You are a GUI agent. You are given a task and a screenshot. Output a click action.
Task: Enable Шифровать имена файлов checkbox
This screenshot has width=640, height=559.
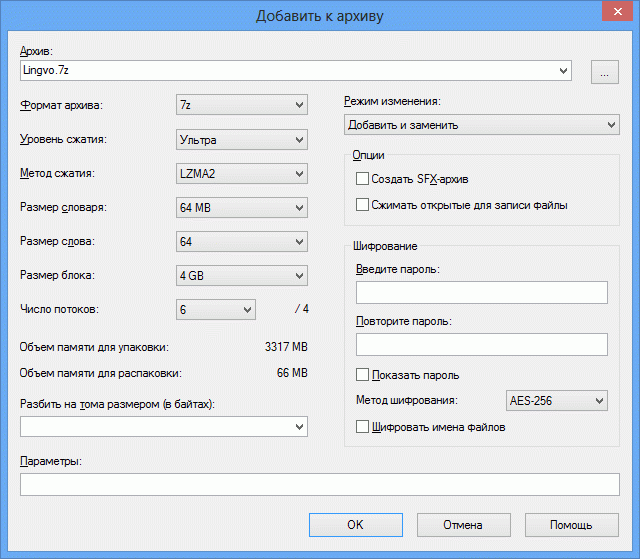363,427
